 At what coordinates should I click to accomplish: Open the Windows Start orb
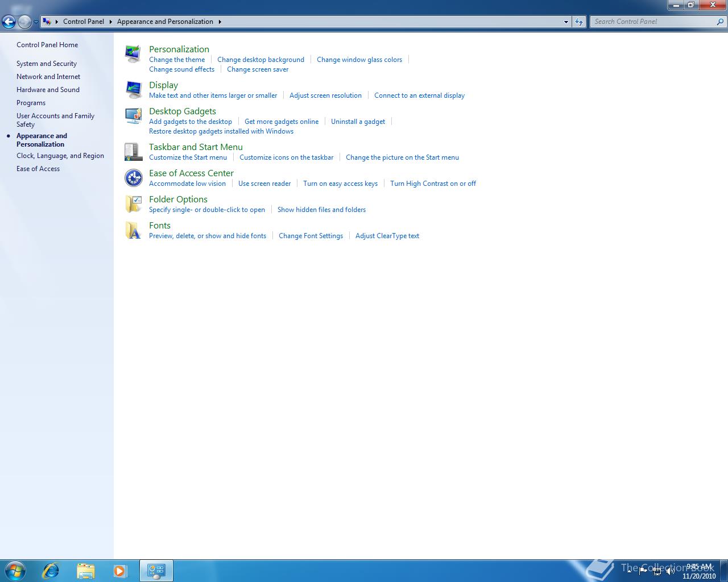pyautogui.click(x=15, y=571)
